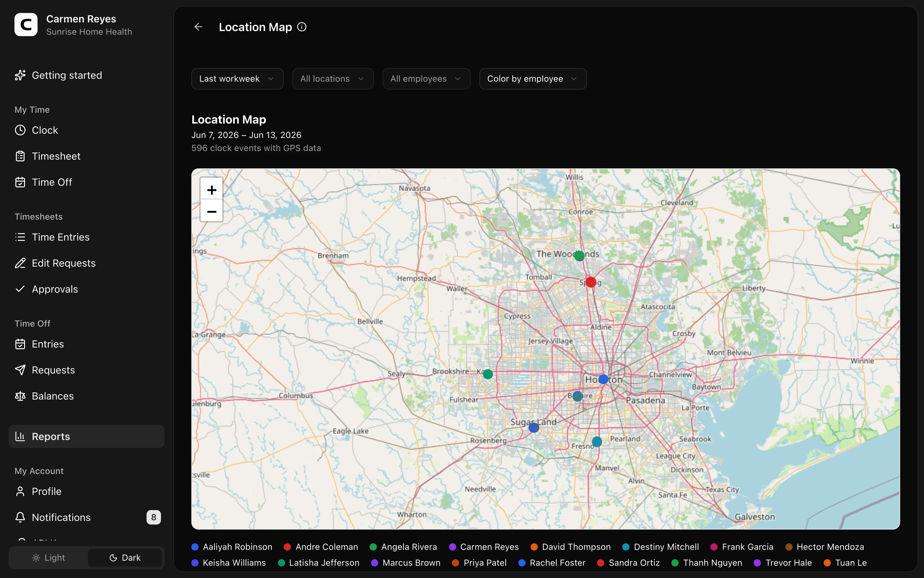
Task: Click the Time Entries list icon
Action: click(20, 237)
